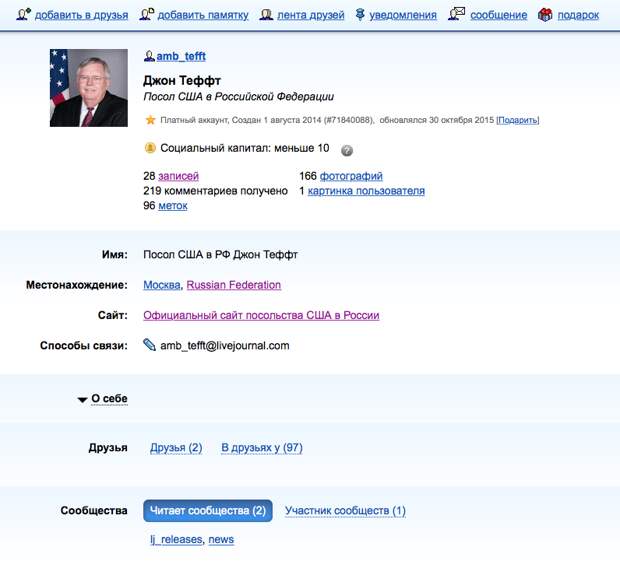Click the envelope message icon
620x561 pixels.
tap(457, 14)
